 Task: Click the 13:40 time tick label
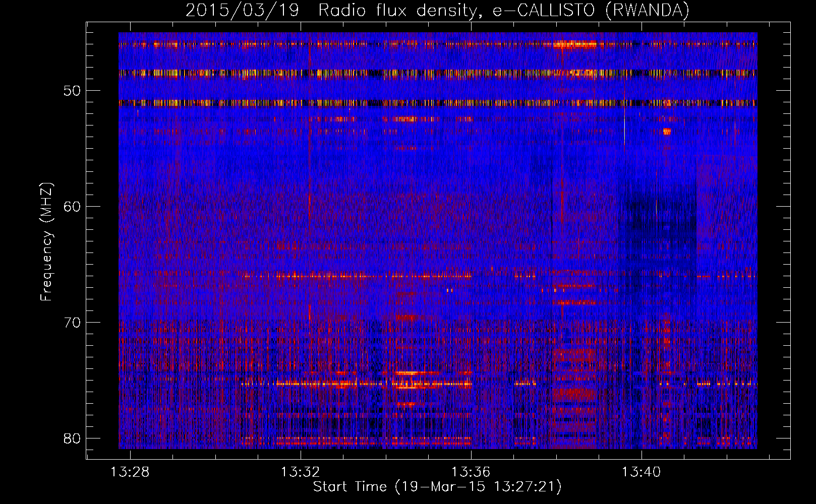click(641, 472)
